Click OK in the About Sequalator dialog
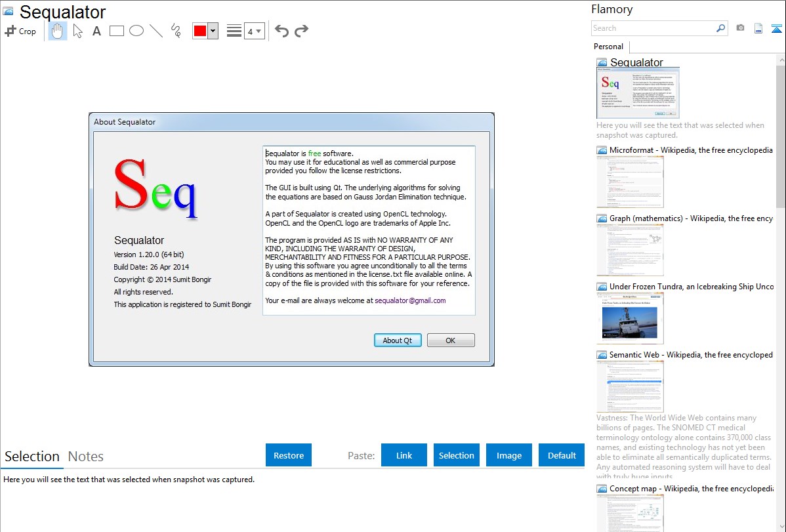This screenshot has height=532, width=786. pyautogui.click(x=451, y=340)
